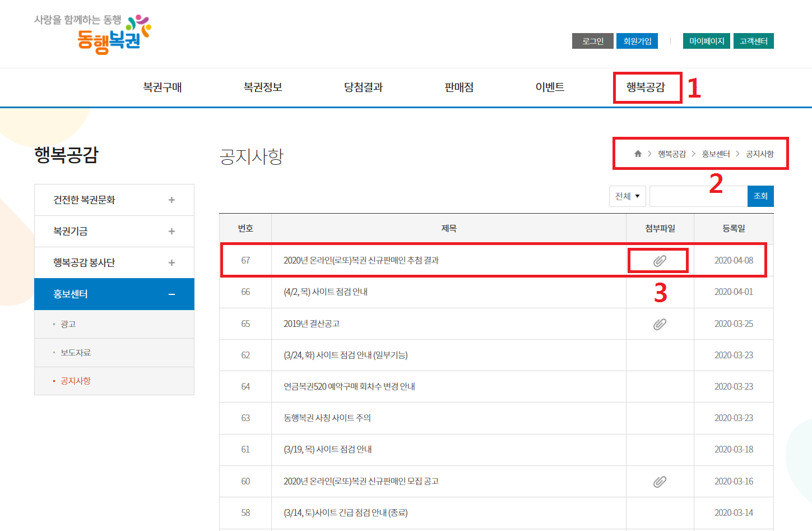This screenshot has width=812, height=531.
Task: Open 당첨결과 main menu
Action: pos(363,87)
